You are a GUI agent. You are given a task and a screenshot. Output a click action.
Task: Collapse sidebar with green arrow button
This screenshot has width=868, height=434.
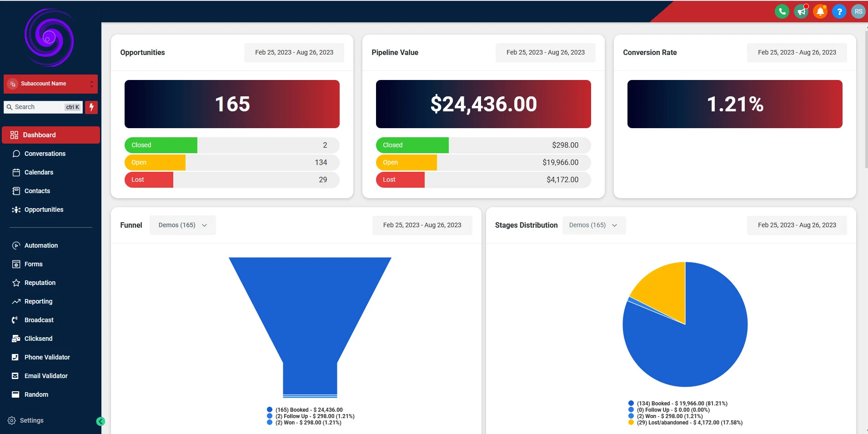100,421
